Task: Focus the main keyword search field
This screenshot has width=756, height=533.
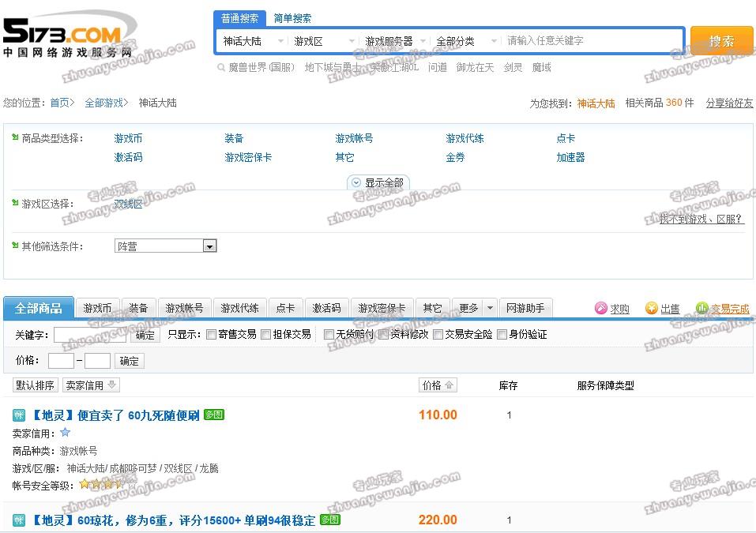Action: tap(592, 41)
